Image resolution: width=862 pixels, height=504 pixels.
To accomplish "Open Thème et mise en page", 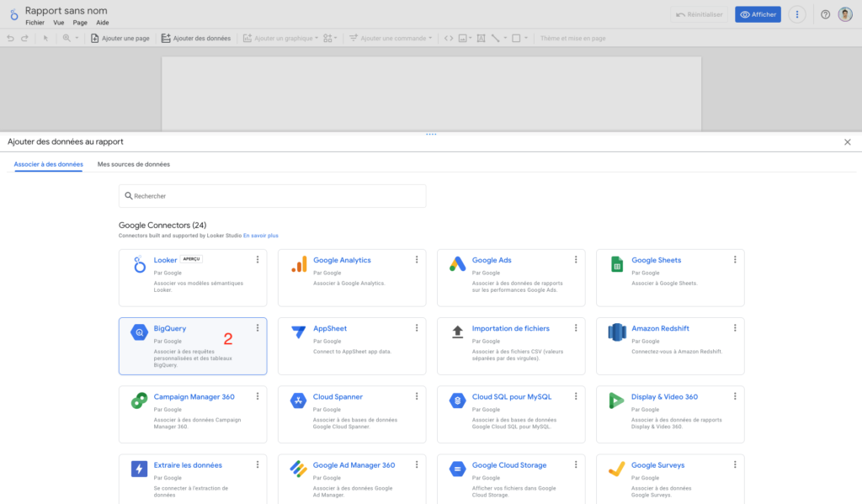I will pos(572,38).
